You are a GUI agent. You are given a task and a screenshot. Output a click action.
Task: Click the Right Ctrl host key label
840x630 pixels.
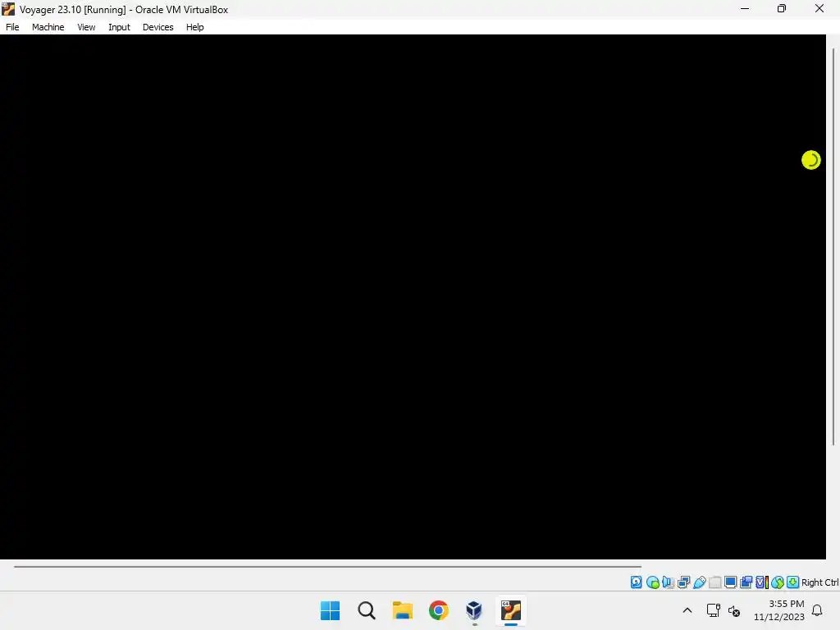pyautogui.click(x=819, y=582)
